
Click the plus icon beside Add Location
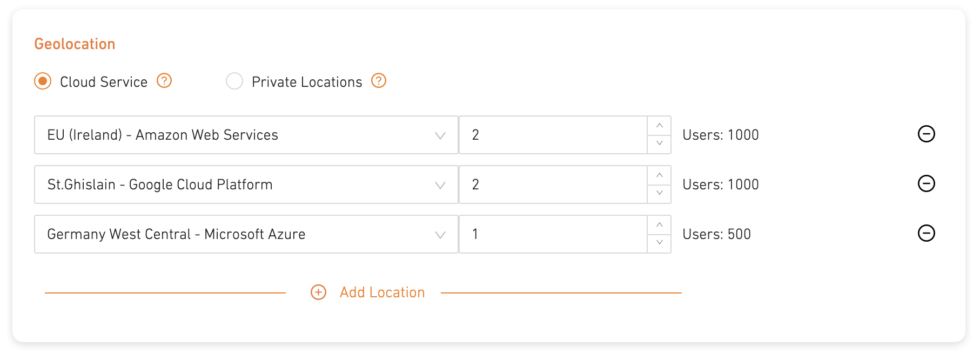pyautogui.click(x=318, y=292)
